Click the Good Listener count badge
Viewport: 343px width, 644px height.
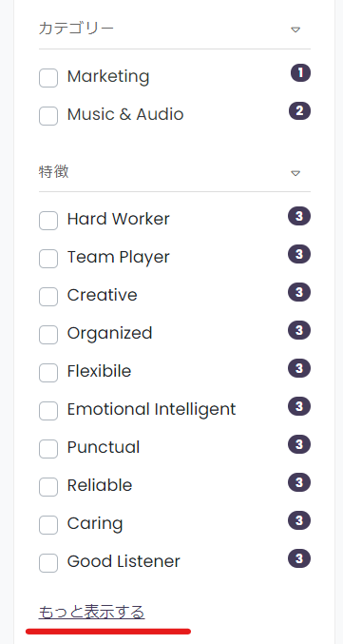tap(299, 558)
